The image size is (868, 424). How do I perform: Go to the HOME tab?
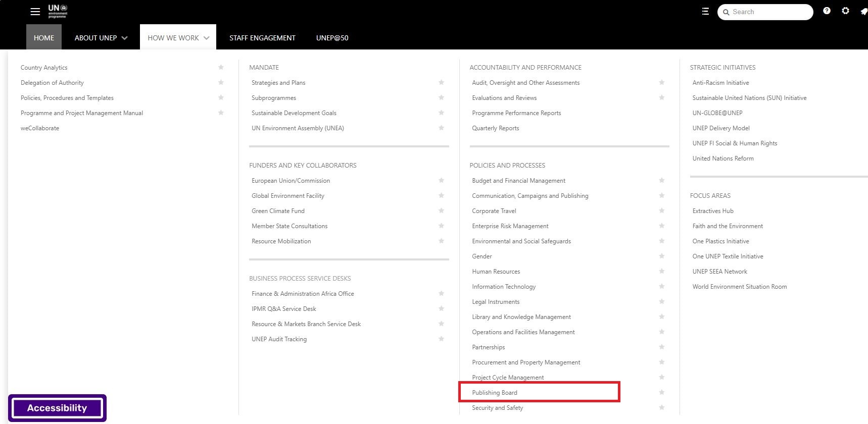[x=44, y=37]
